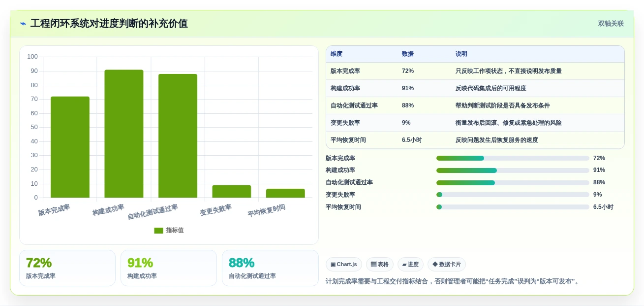Click table cell 版本完成率 in the 维度 column
644x306 pixels.
tap(345, 71)
